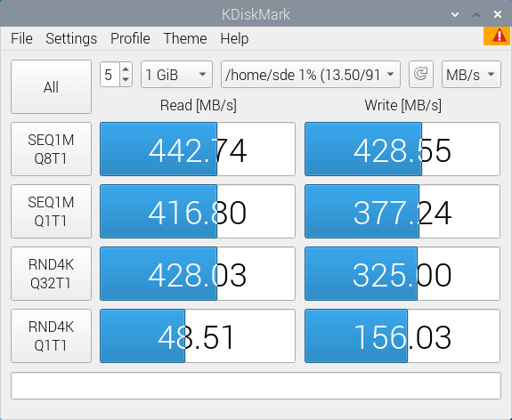Image resolution: width=512 pixels, height=420 pixels.
Task: Click the 428.03 read result
Action: (x=198, y=273)
